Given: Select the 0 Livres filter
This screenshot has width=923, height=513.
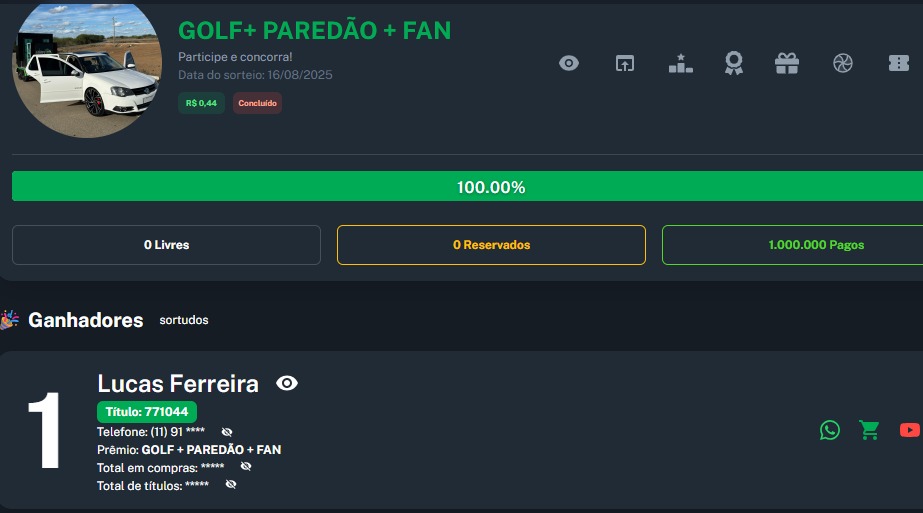Looking at the screenshot, I should [x=166, y=245].
